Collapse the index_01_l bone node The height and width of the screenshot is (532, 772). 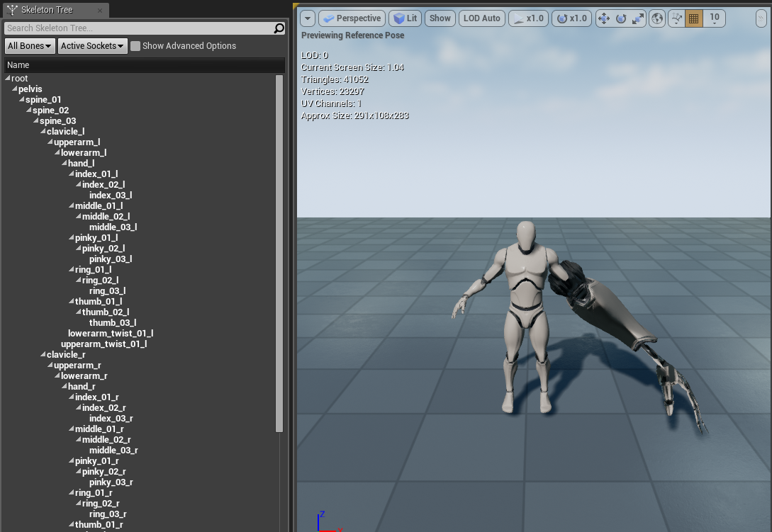(72, 174)
